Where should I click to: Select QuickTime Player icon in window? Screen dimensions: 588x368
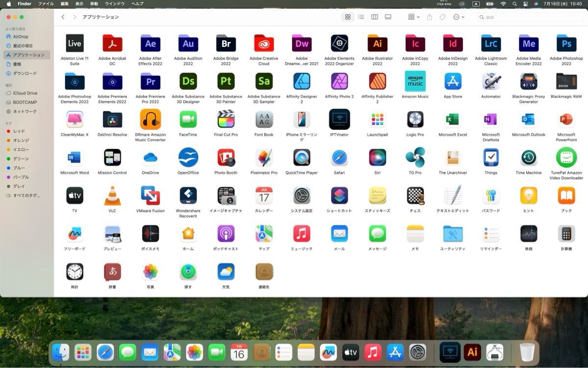pyautogui.click(x=302, y=157)
